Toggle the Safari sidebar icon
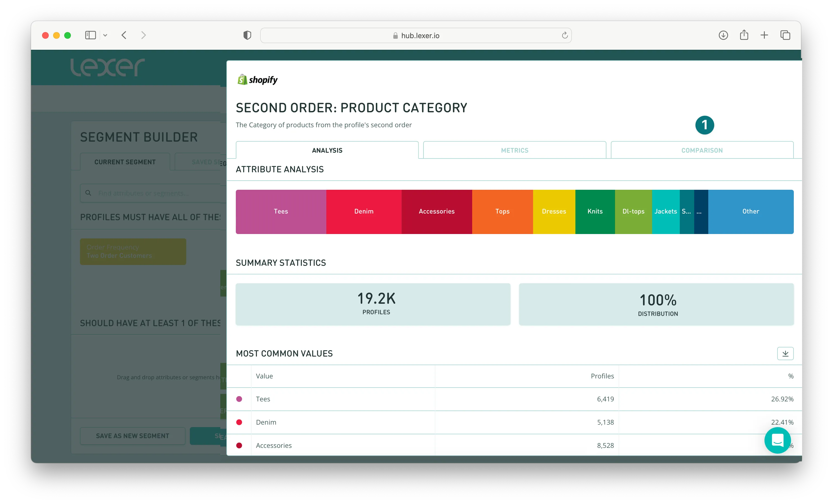This screenshot has height=504, width=832. tap(91, 35)
